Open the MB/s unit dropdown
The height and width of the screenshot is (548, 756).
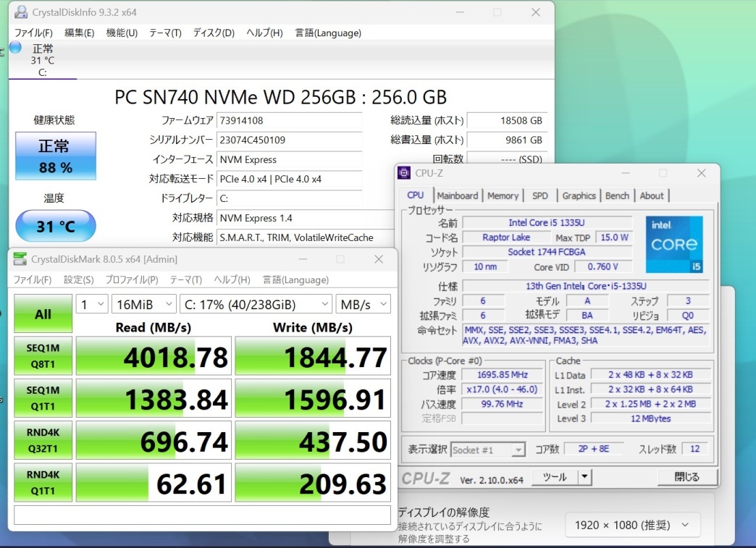pyautogui.click(x=363, y=304)
